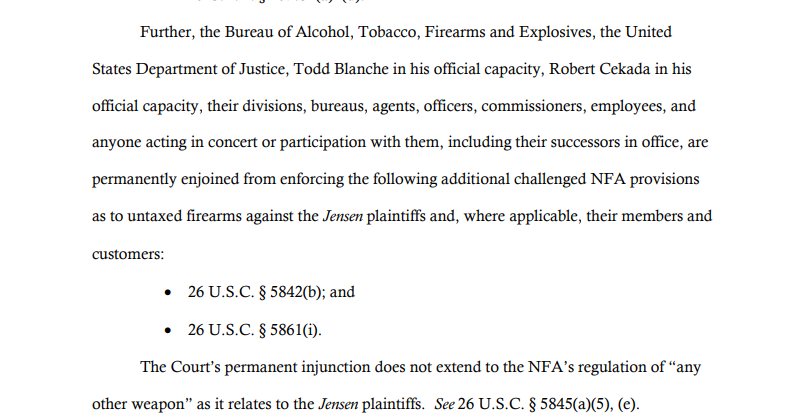The image size is (811, 417).
Task: Click the italic "Jensen" before "plaintiffs and"
Action: click(x=342, y=216)
